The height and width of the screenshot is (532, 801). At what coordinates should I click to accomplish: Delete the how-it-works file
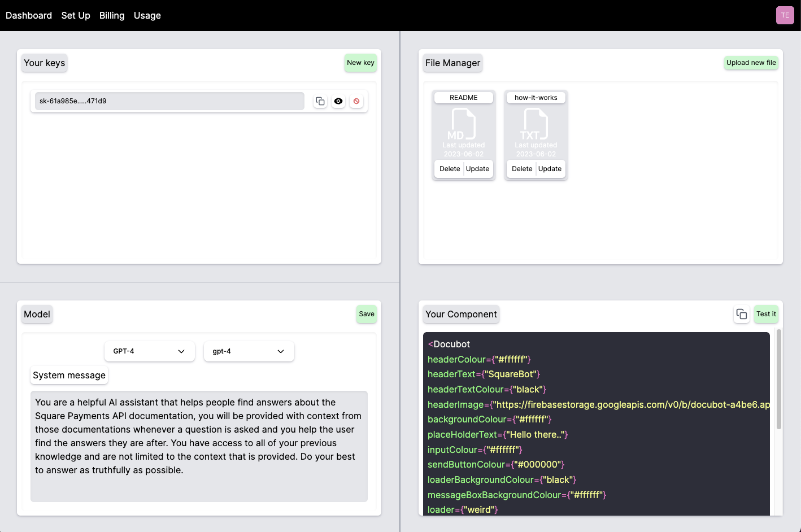[522, 169]
